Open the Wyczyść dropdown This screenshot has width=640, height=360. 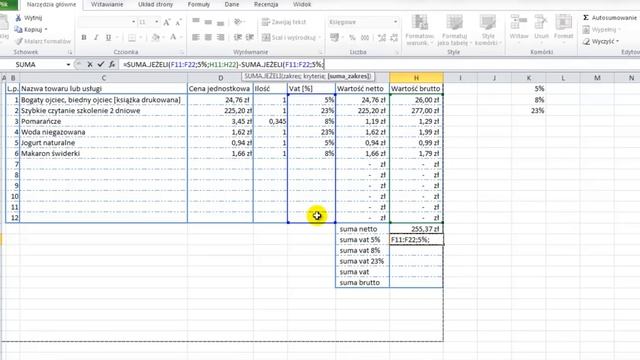pyautogui.click(x=600, y=41)
